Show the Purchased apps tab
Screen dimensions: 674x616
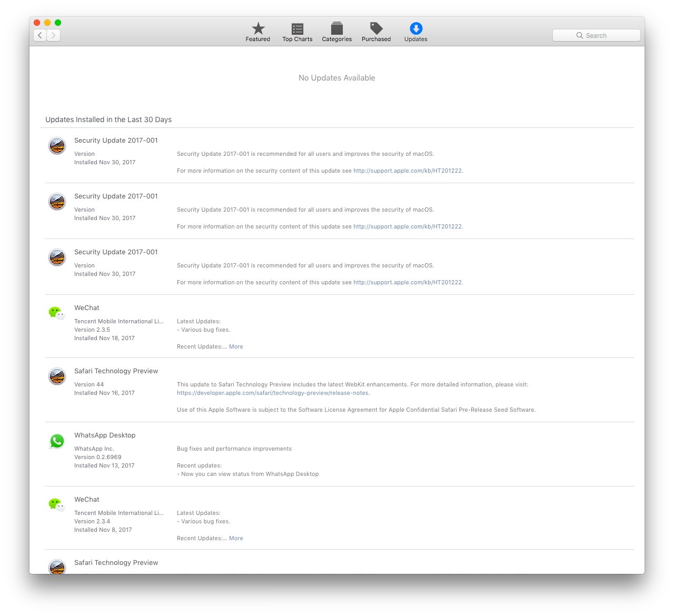coord(376,32)
